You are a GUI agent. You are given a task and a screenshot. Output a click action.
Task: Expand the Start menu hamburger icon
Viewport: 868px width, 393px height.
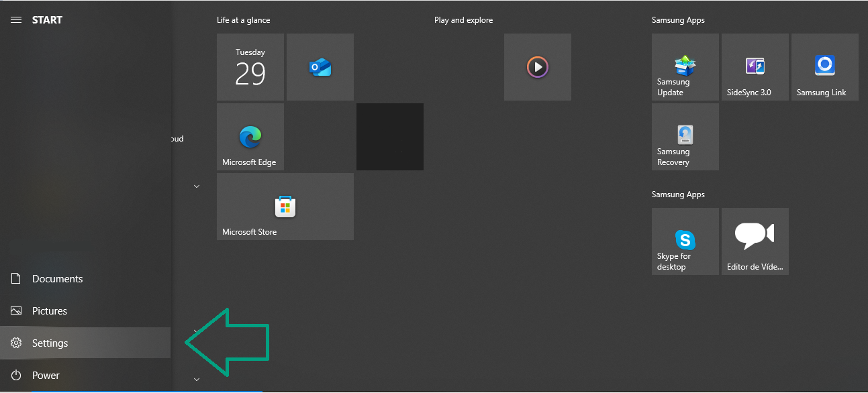click(16, 20)
